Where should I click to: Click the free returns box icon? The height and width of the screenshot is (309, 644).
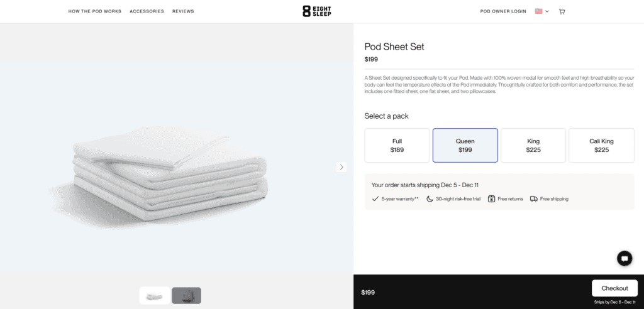491,198
